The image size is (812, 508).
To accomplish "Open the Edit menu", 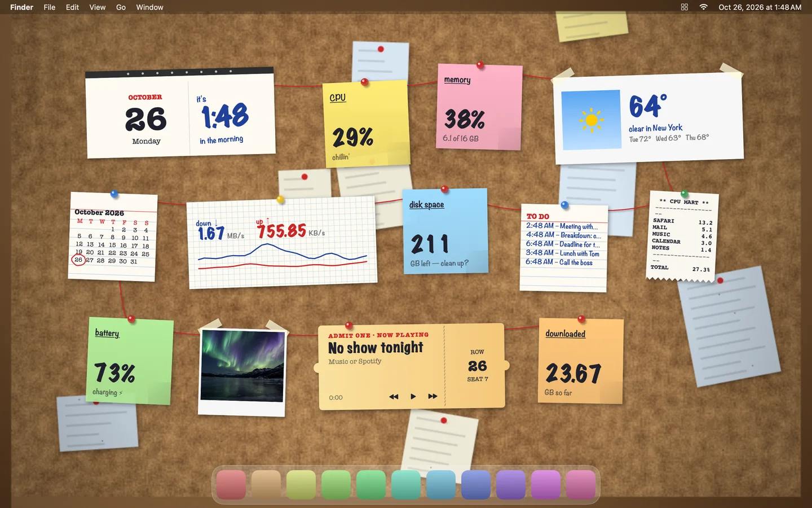I will click(x=72, y=7).
